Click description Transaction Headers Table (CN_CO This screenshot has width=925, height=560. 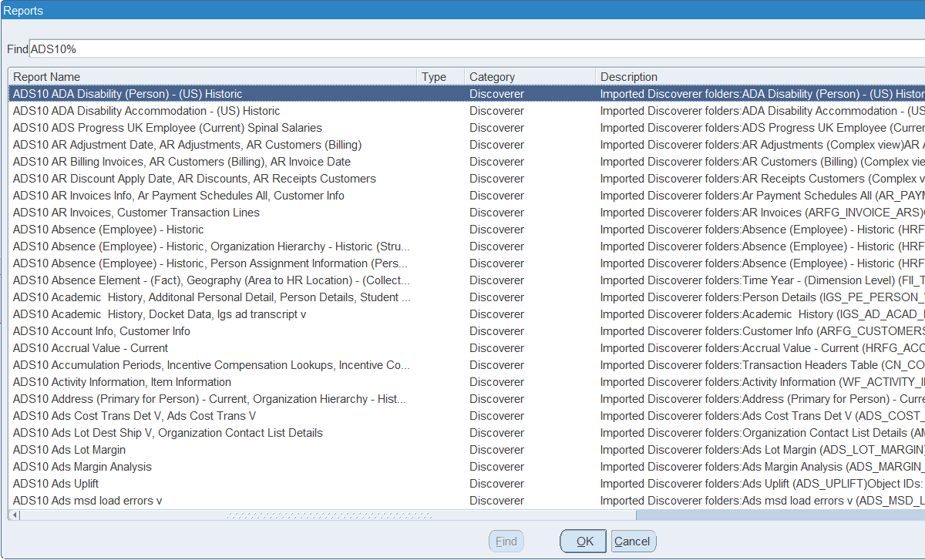click(x=762, y=365)
